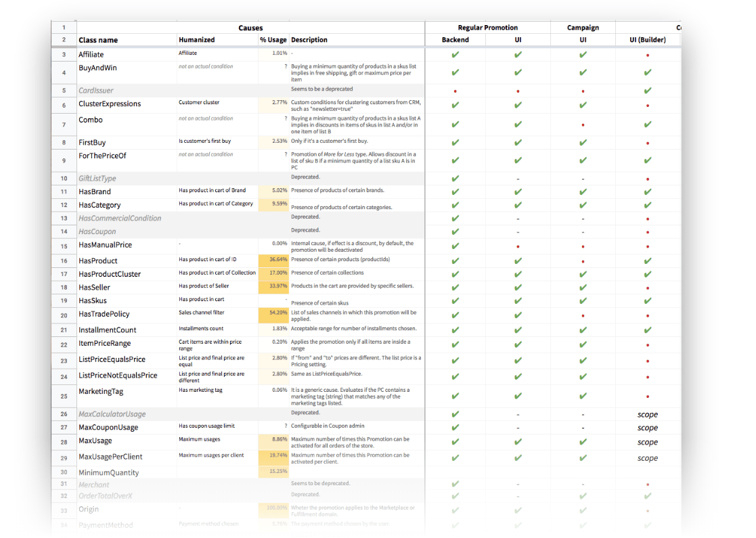This screenshot has width=756, height=538.
Task: Select the Regular Promotion UI red dot for HasManualPrice
Action: 518,246
